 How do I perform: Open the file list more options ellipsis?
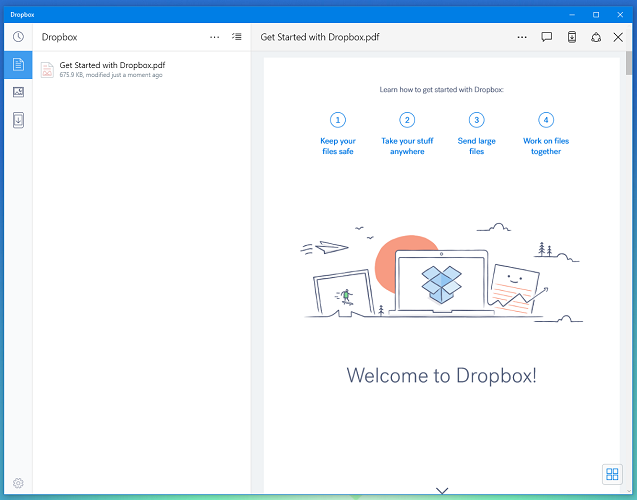point(214,37)
